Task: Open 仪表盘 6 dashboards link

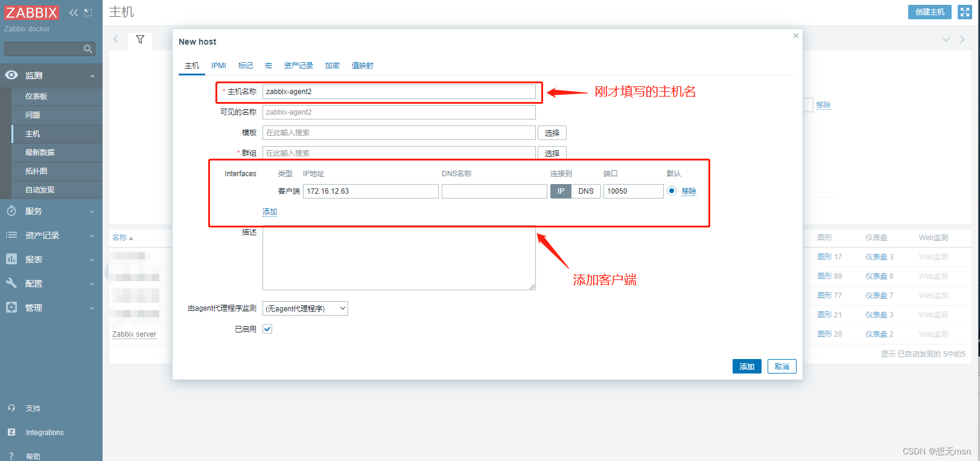Action: [879, 276]
